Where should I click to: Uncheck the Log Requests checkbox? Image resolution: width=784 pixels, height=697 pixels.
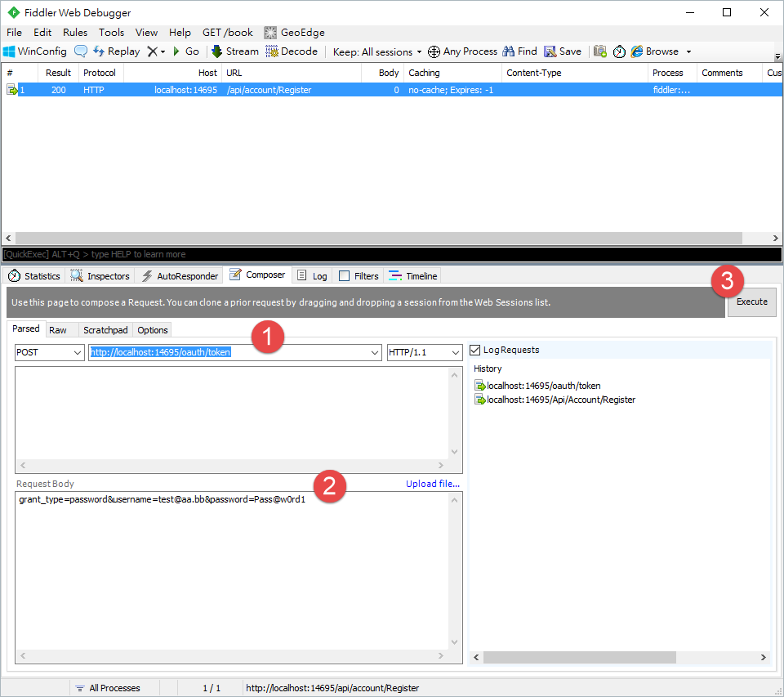[x=474, y=350]
